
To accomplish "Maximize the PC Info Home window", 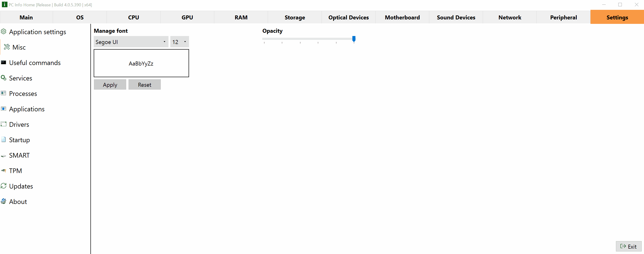I will pyautogui.click(x=620, y=4).
